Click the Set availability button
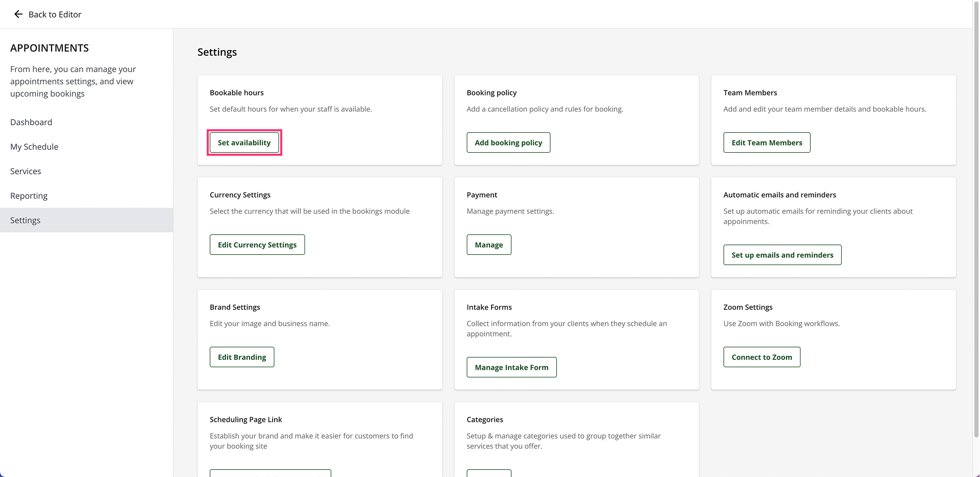 point(244,142)
